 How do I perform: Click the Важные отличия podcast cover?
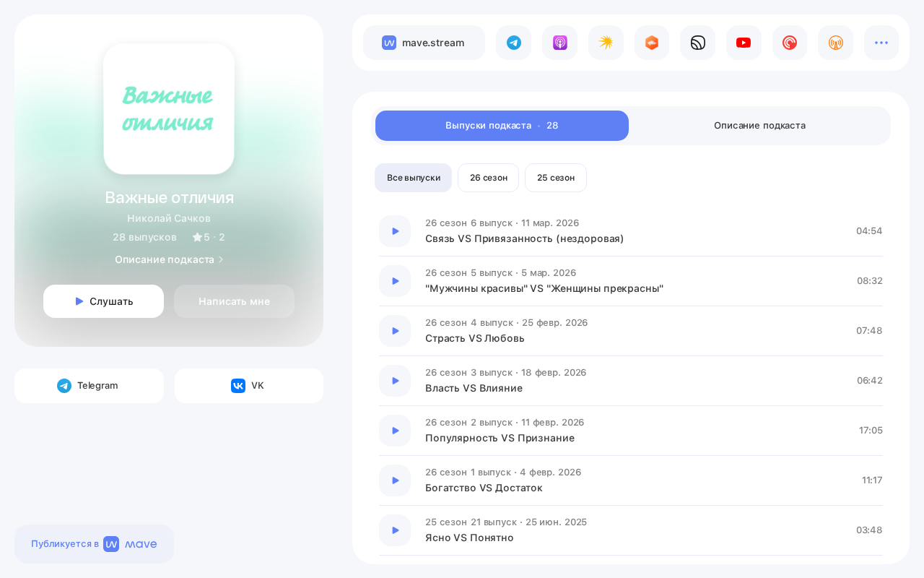click(x=169, y=108)
